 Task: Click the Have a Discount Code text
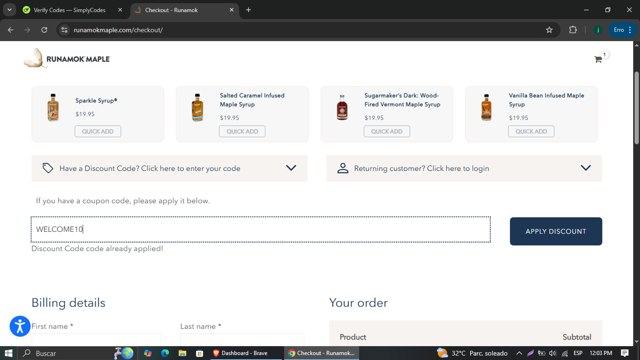click(150, 168)
